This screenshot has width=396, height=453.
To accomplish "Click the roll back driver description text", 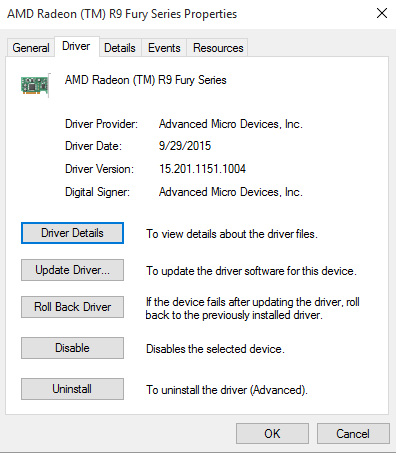I will 252,308.
